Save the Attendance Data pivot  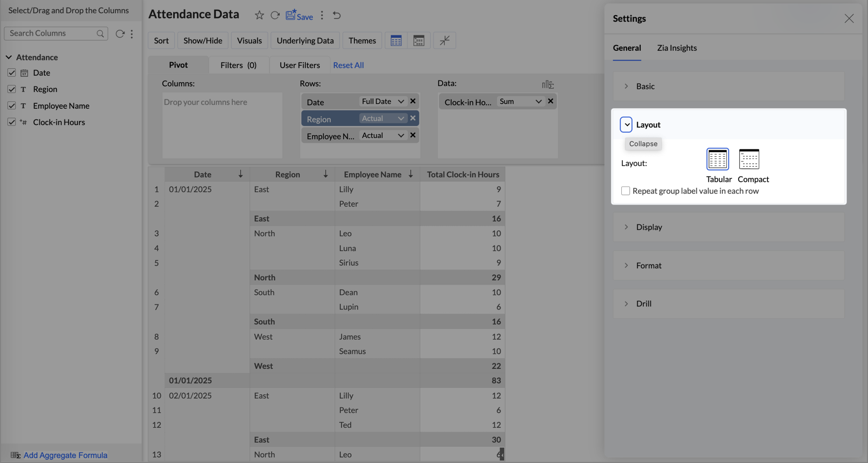coord(299,15)
